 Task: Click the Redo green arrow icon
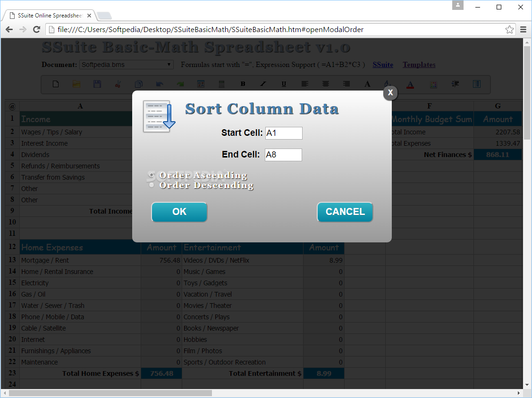(180, 84)
